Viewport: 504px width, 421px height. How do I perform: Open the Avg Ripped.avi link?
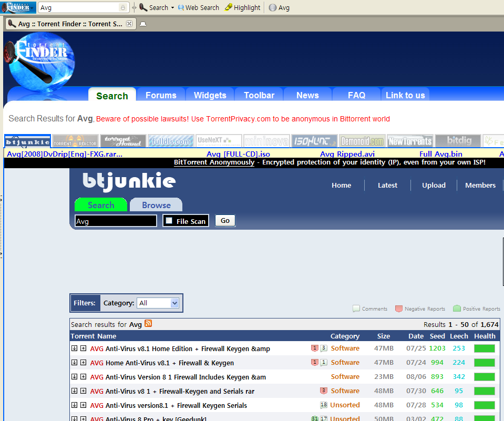[x=347, y=154]
